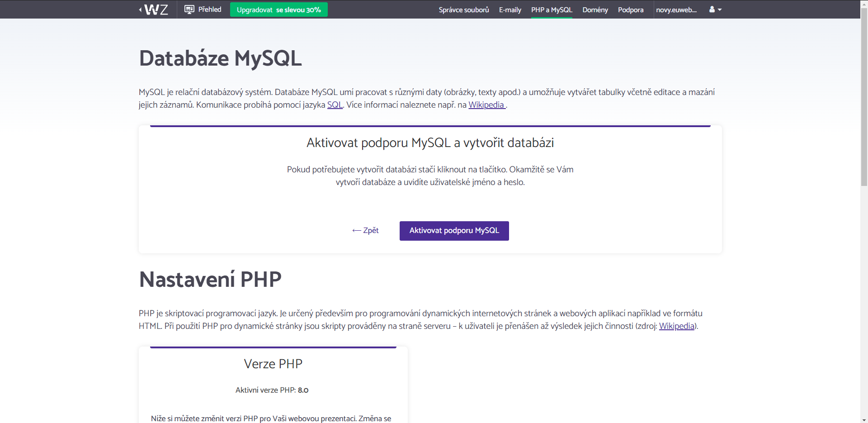Click the Nastavení PHP heading
The width and height of the screenshot is (868, 423).
point(210,280)
